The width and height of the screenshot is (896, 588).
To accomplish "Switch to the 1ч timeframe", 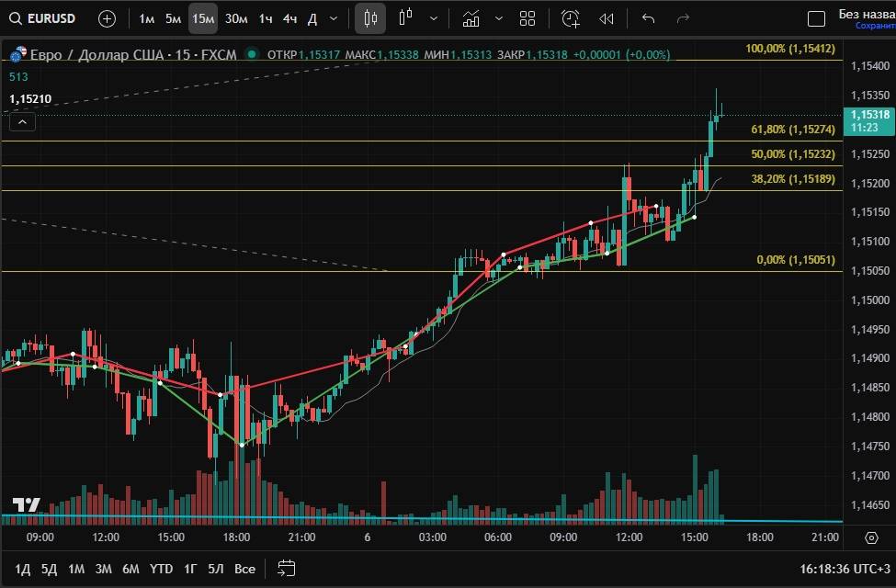I will pyautogui.click(x=266, y=18).
